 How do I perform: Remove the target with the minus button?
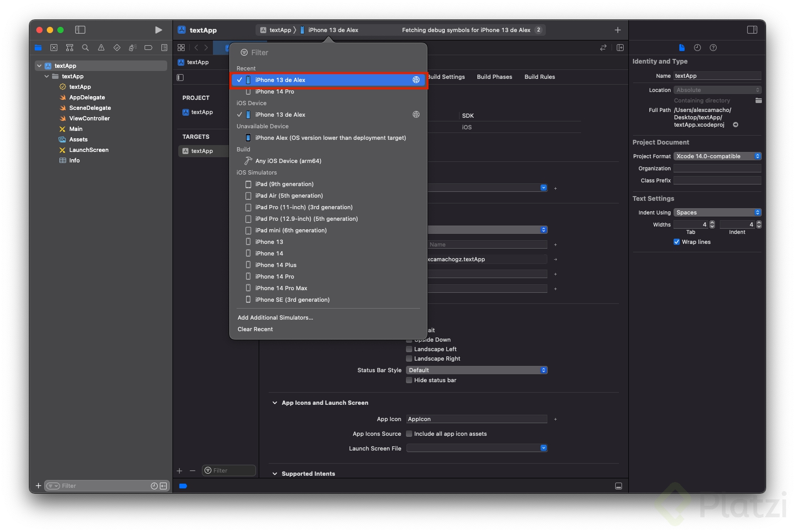click(x=192, y=470)
